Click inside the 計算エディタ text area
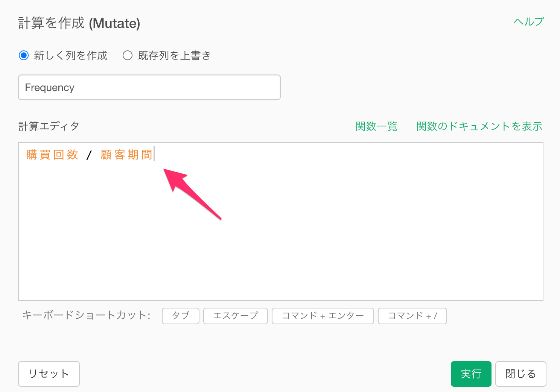 pos(281,222)
